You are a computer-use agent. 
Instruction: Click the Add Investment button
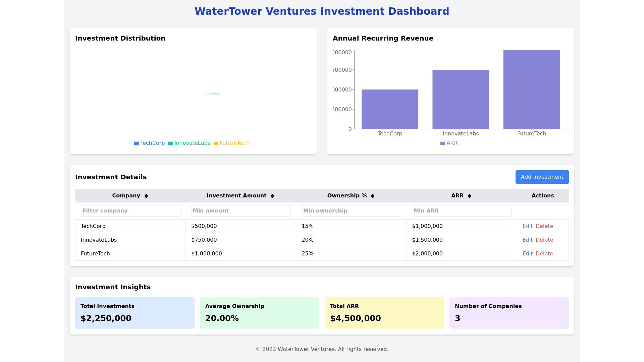coord(542,177)
